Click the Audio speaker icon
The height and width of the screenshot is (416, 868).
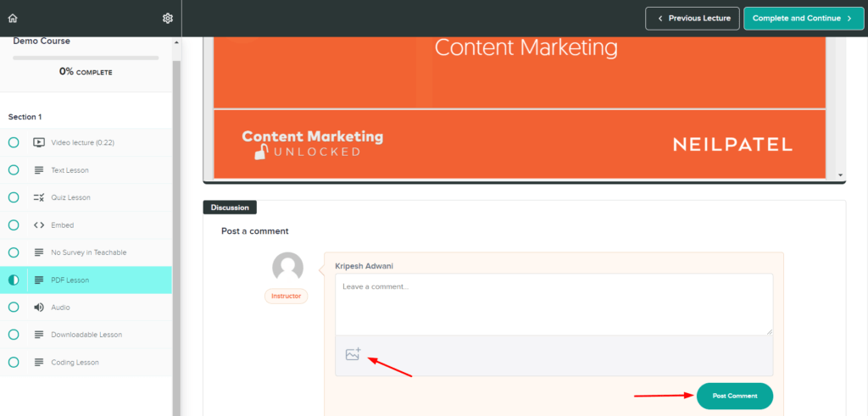pyautogui.click(x=39, y=308)
